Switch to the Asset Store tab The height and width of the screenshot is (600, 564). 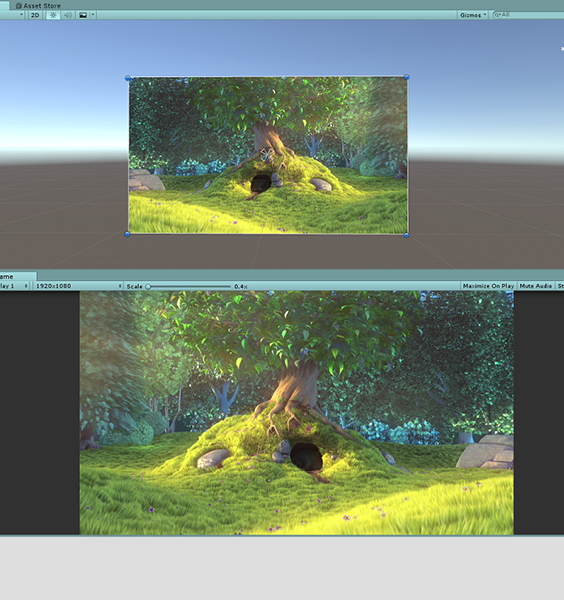pos(38,5)
